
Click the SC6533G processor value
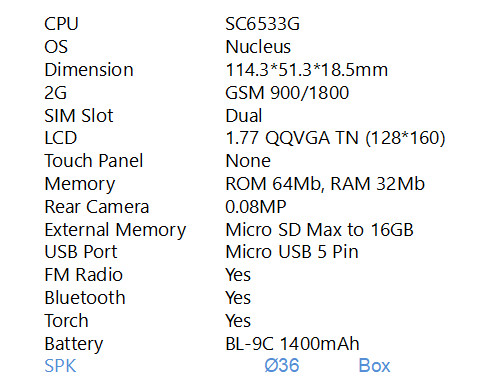click(x=262, y=24)
